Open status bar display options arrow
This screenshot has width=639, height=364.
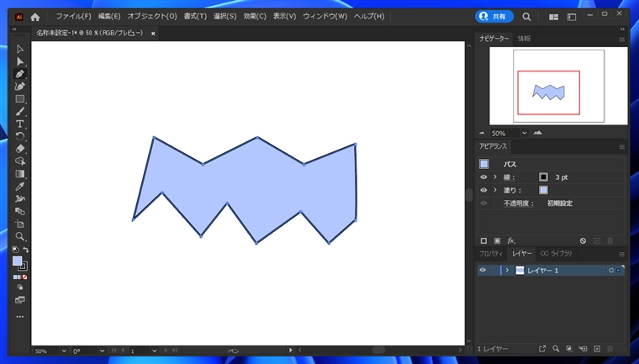(291, 351)
